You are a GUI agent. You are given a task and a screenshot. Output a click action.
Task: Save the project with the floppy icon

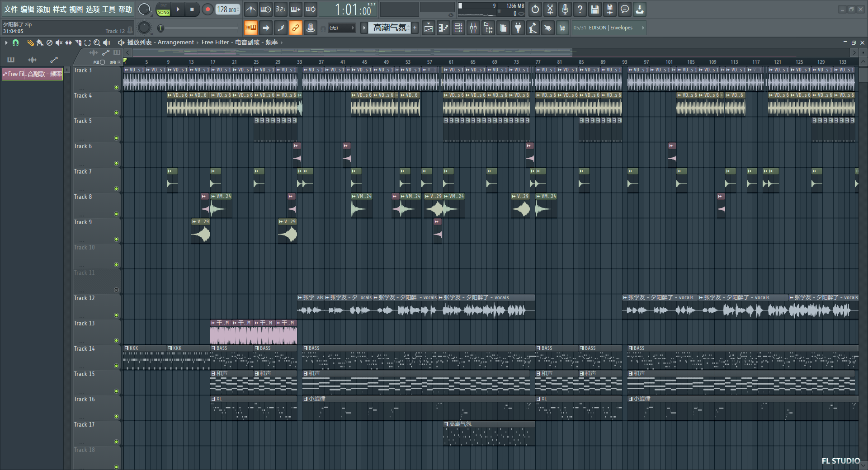click(x=595, y=9)
